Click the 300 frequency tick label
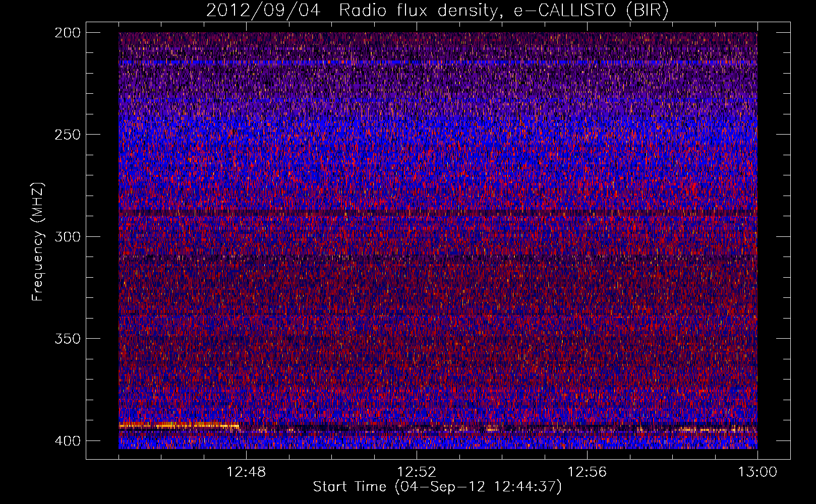Screen dimensions: 816x504 tap(67, 236)
